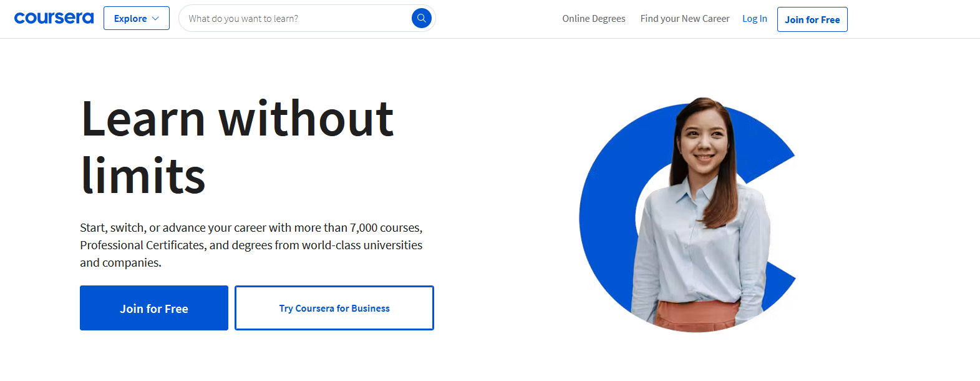980x381 pixels.
Task: Click the search magnifier icon button
Action: pyautogui.click(x=422, y=18)
